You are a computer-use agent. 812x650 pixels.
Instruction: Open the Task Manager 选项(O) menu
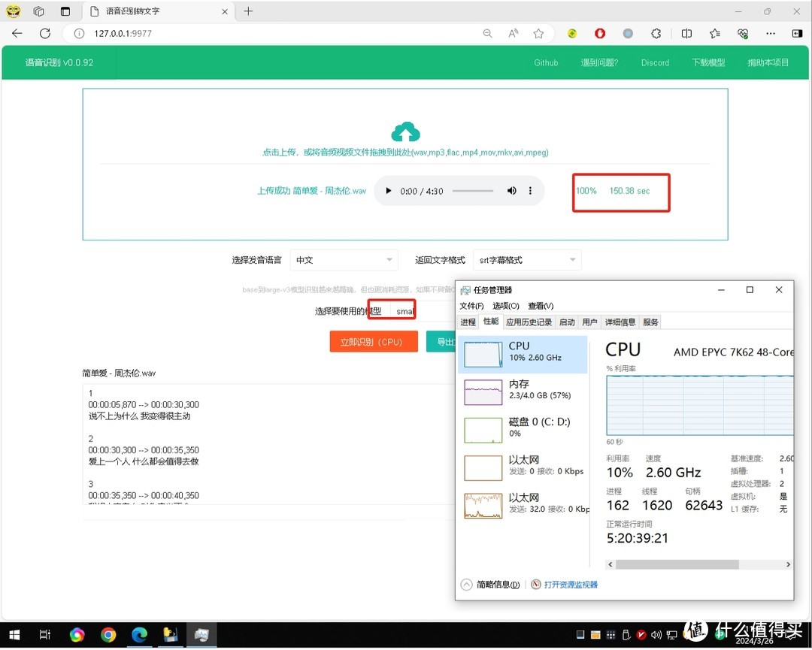[x=505, y=306]
